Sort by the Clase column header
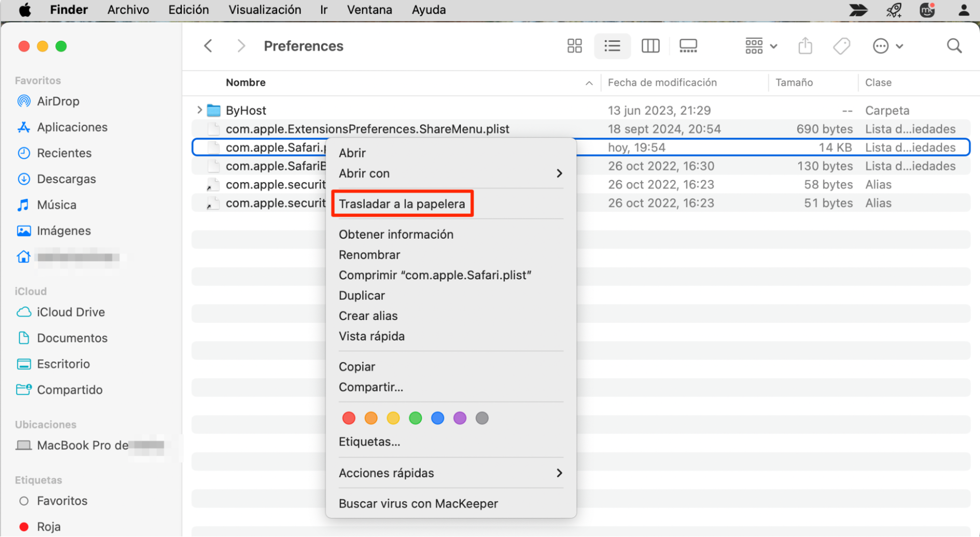The width and height of the screenshot is (980, 537). (x=878, y=83)
